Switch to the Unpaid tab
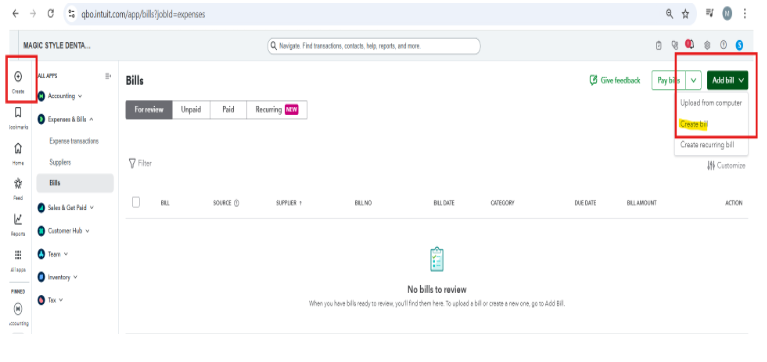This screenshot has width=767, height=362. point(191,110)
